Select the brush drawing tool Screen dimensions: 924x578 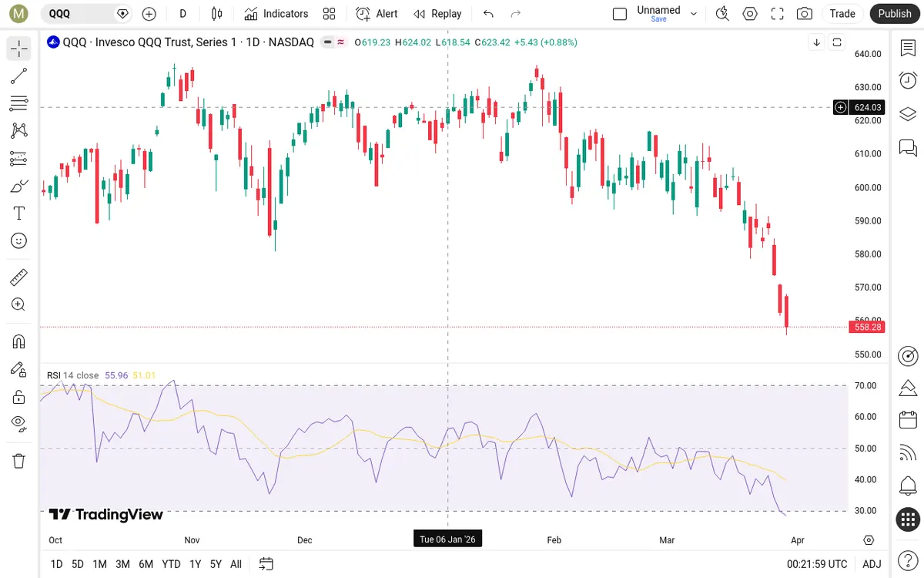19,186
